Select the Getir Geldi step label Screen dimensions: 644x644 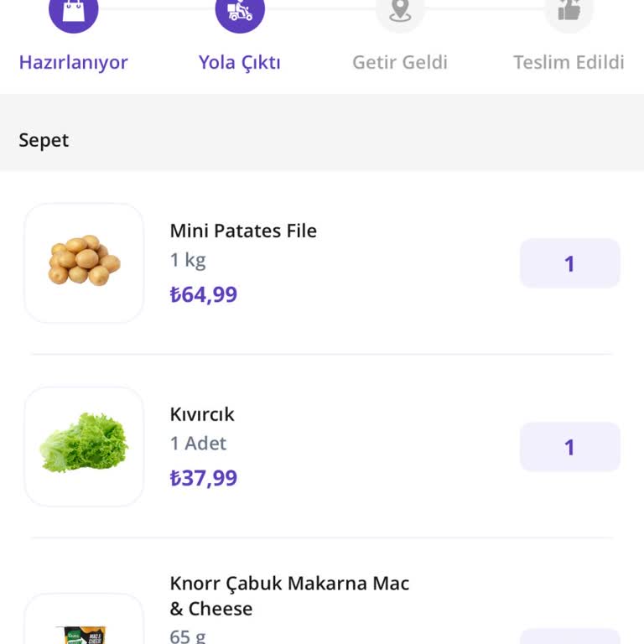point(400,62)
